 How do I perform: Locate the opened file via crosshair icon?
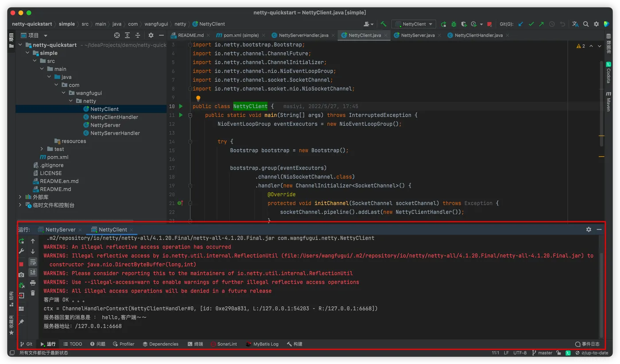[x=117, y=35]
